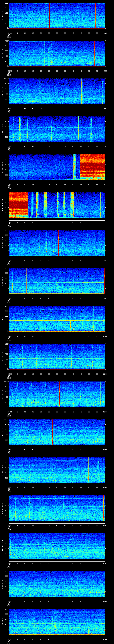Click the '8:10:00' start time label
The height and width of the screenshot is (644, 114).
tap(9, 374)
